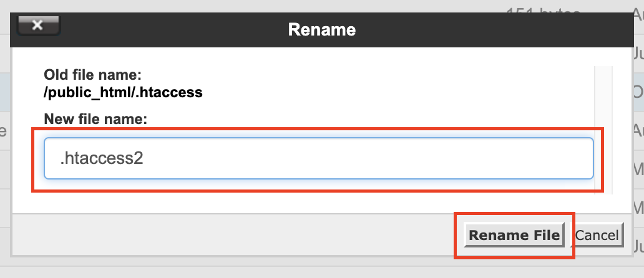This screenshot has height=278, width=644.
Task: Click the "New file name:" label
Action: tap(95, 118)
